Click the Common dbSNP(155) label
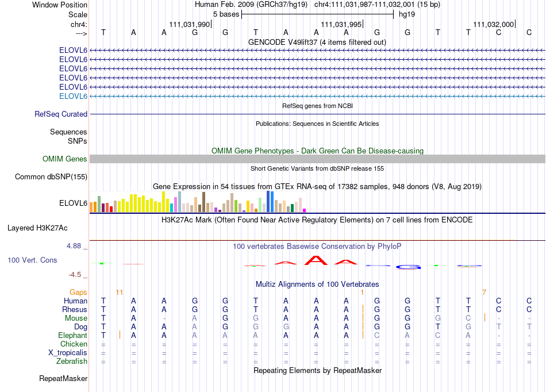Screen dimensions: 546x392 tap(51, 176)
